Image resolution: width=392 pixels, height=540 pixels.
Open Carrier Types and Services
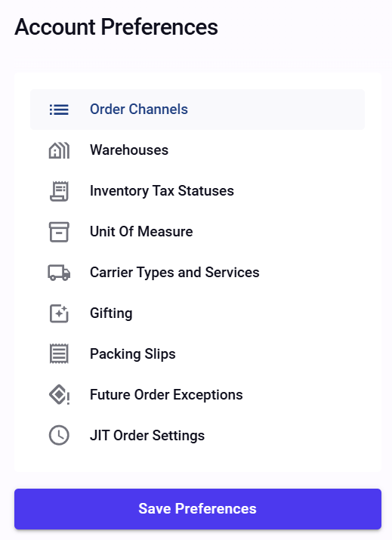pos(197,273)
